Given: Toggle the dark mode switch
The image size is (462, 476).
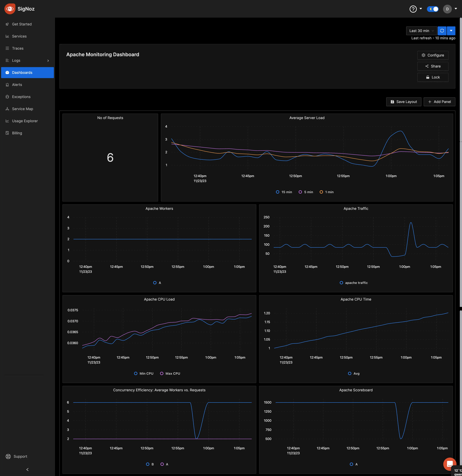Looking at the screenshot, I should pos(433,9).
